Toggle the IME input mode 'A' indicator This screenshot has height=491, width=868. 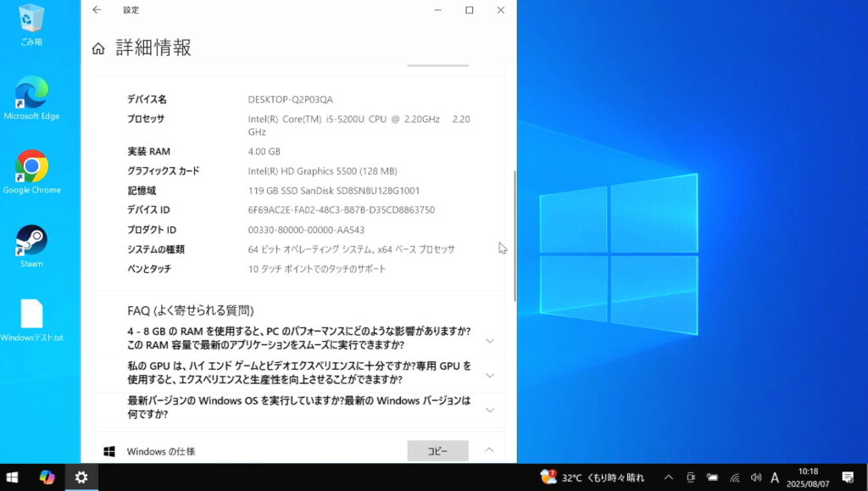[x=775, y=477]
